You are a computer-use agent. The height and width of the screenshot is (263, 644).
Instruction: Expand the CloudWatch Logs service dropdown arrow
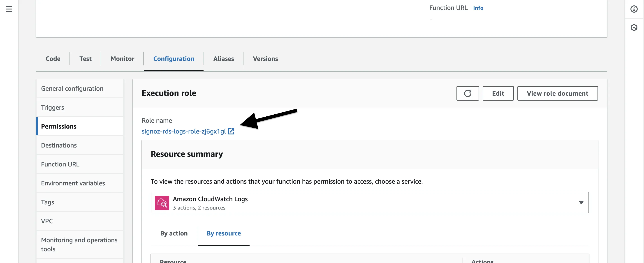coord(581,203)
